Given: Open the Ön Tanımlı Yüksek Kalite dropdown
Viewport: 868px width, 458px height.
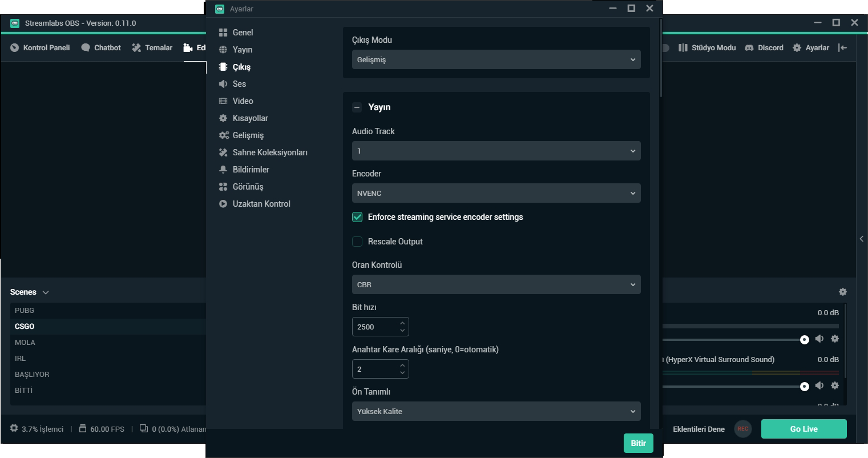Looking at the screenshot, I should pos(496,411).
